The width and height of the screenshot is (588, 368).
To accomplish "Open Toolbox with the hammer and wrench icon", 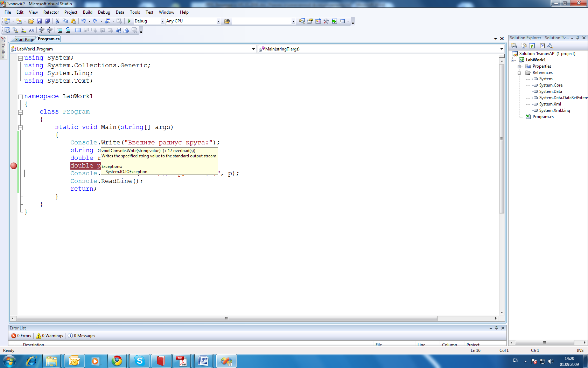I will [x=326, y=21].
